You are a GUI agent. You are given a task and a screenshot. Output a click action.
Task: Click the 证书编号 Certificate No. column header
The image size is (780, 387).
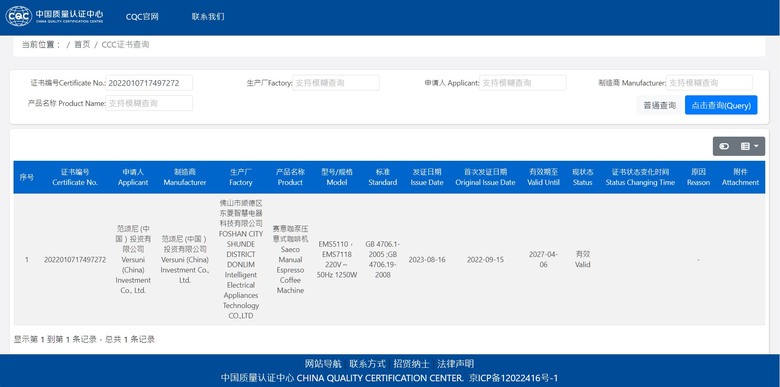[x=75, y=177]
